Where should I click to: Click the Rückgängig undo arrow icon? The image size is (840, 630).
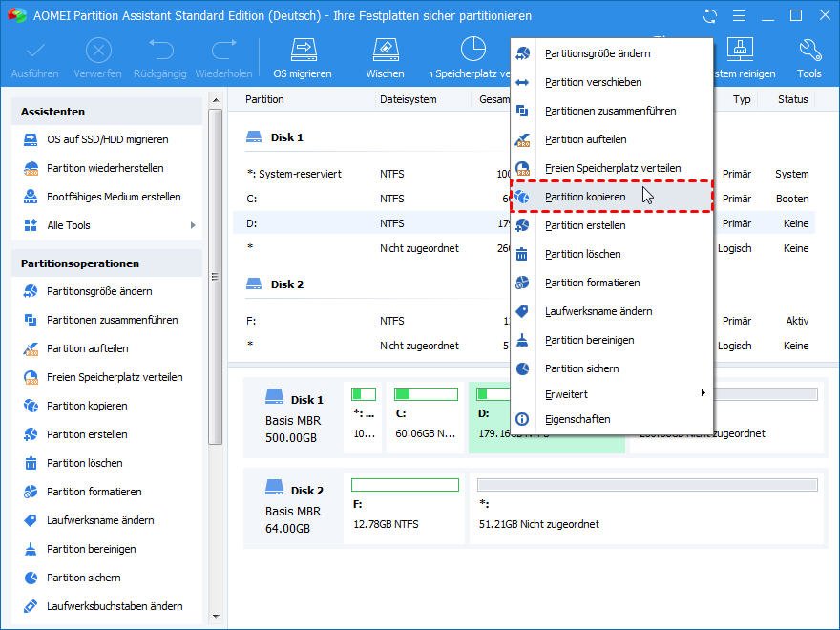click(160, 51)
